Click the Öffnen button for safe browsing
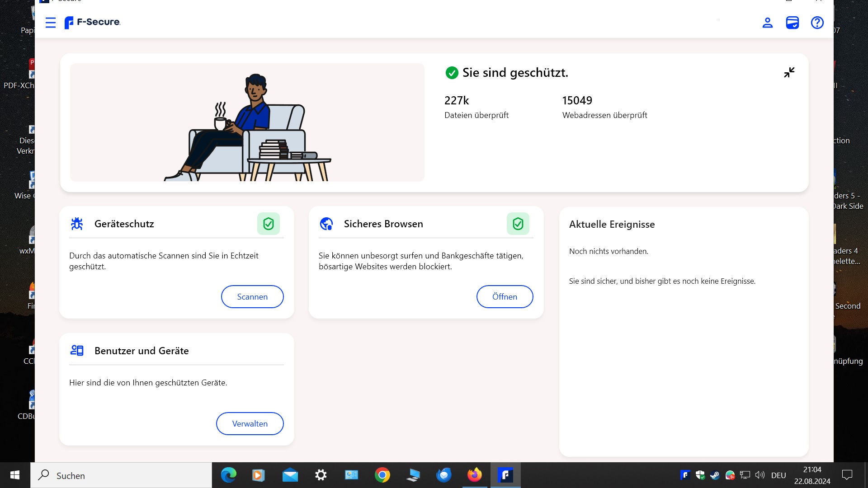868x488 pixels. pyautogui.click(x=505, y=297)
